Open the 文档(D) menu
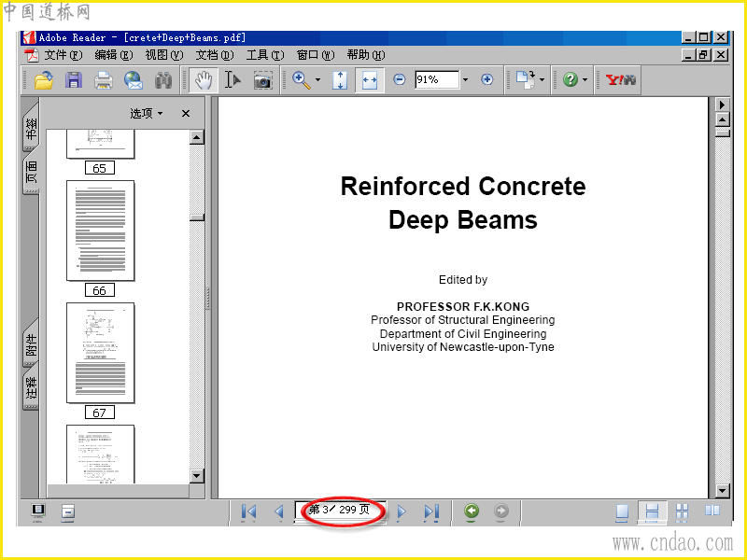The image size is (747, 560). pos(215,55)
